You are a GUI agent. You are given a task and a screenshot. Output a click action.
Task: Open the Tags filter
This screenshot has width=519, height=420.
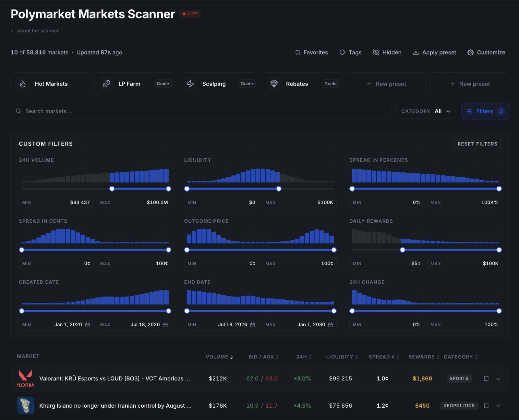350,52
